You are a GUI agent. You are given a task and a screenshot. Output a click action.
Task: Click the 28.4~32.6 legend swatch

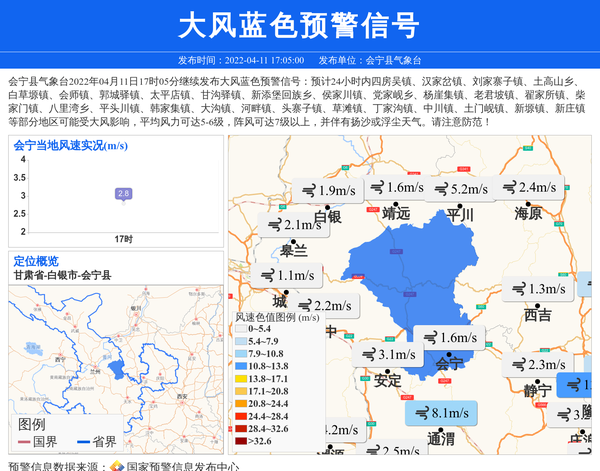pos(241,429)
